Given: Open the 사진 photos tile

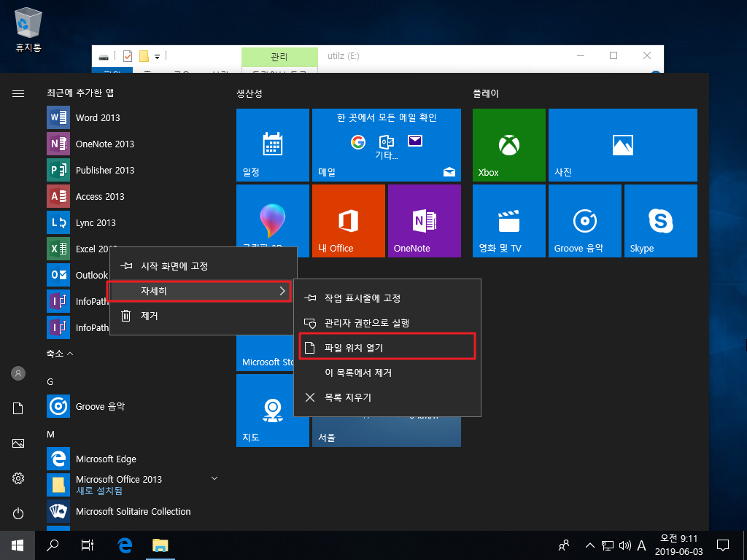Looking at the screenshot, I should (x=623, y=145).
